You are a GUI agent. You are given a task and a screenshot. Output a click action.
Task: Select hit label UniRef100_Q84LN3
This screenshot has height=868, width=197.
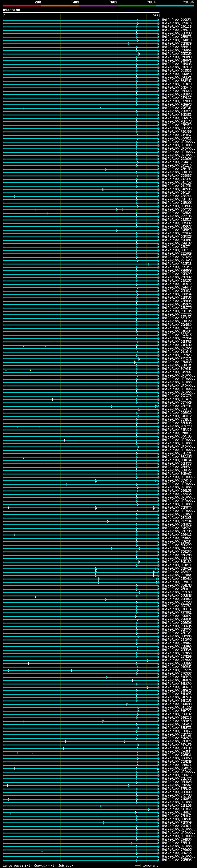(x=176, y=585)
